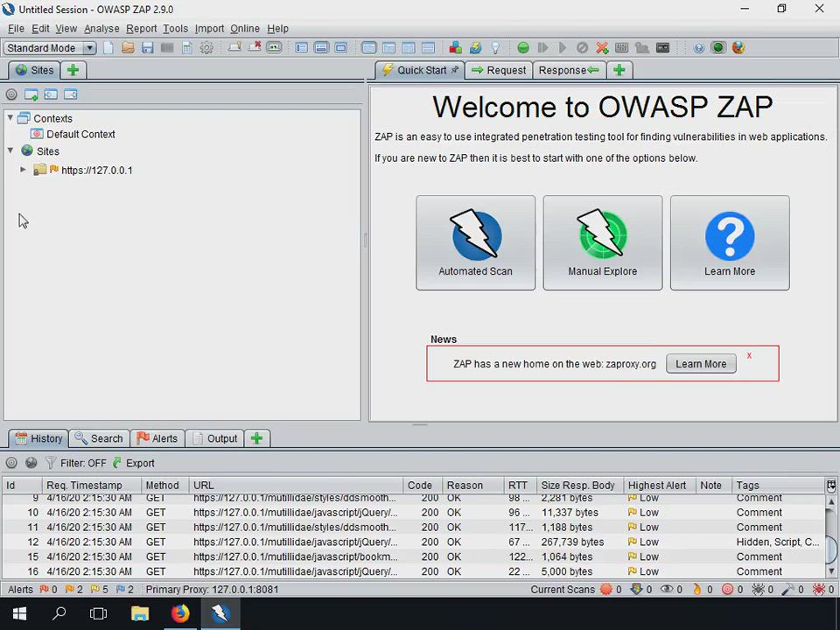
Task: Open the Report menu
Action: click(x=142, y=29)
